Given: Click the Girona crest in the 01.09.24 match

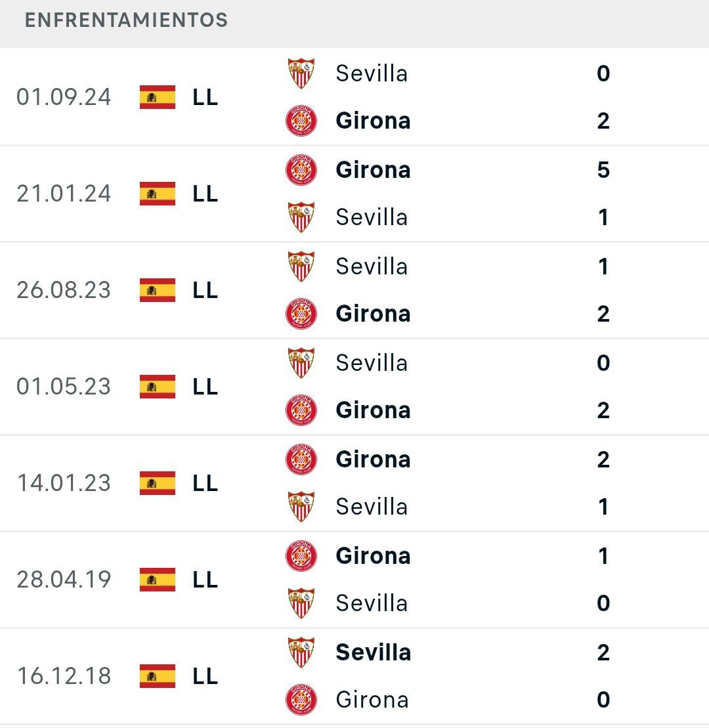Looking at the screenshot, I should pos(301,121).
